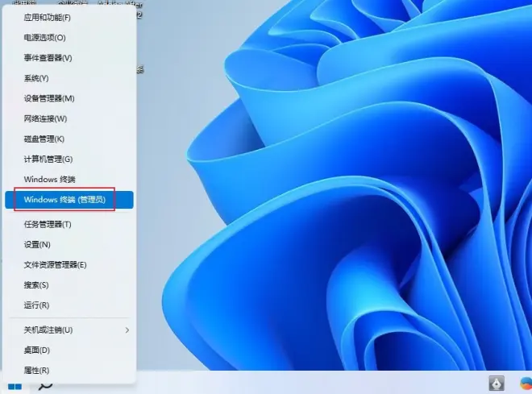Click the pen-nib app icon on the taskbar
Image resolution: width=532 pixels, height=394 pixels.
click(497, 384)
